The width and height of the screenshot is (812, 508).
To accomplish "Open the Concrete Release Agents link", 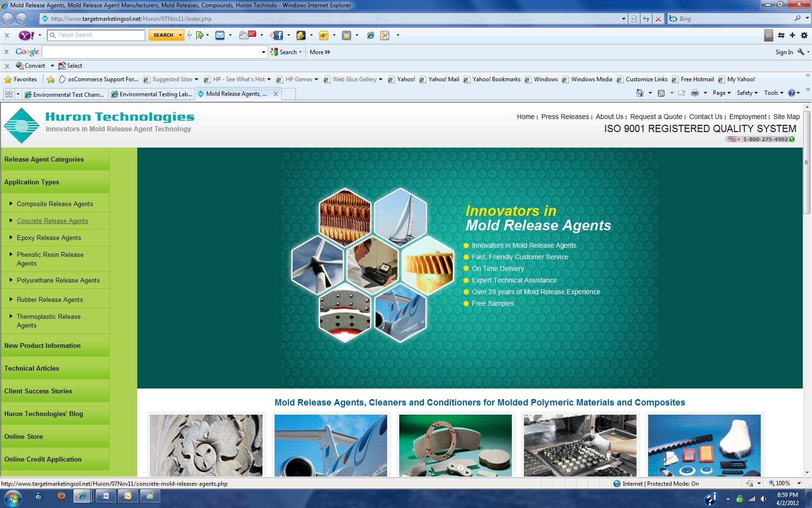I will (x=52, y=221).
